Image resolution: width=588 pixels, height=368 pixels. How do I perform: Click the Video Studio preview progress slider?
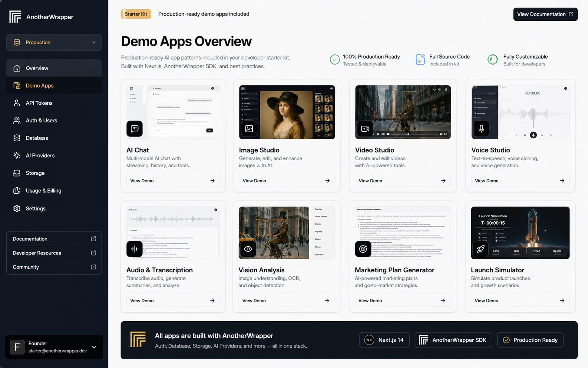click(413, 134)
